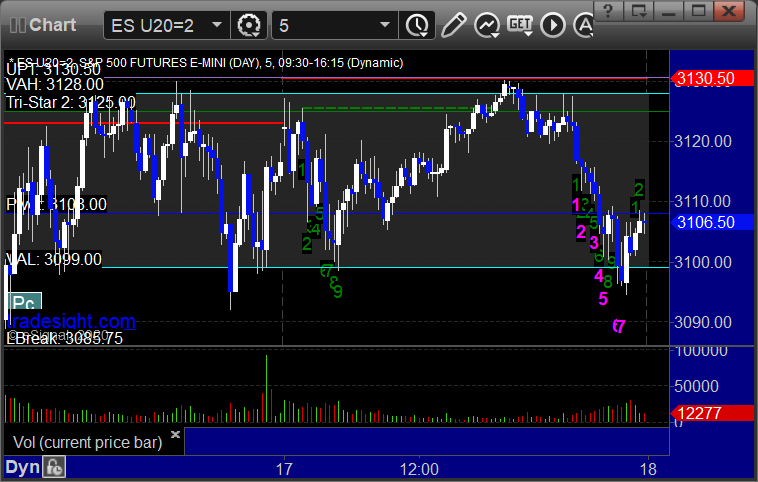Select the Tri-Star 2: 3125.00 label
Screen dimensions: 758x482
pos(71,102)
